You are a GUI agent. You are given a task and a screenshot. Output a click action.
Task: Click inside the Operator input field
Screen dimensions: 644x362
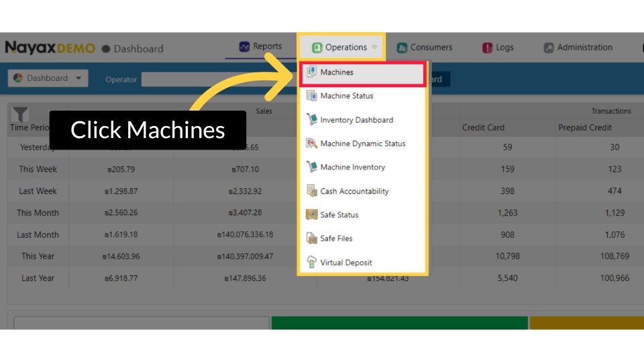[x=215, y=79]
